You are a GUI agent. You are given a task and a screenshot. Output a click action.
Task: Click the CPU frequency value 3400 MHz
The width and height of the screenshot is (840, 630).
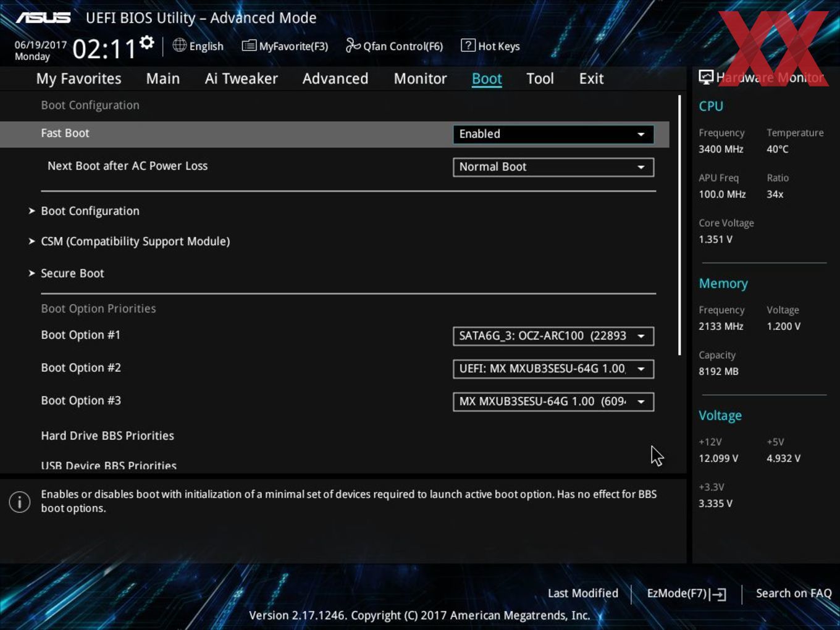(721, 149)
